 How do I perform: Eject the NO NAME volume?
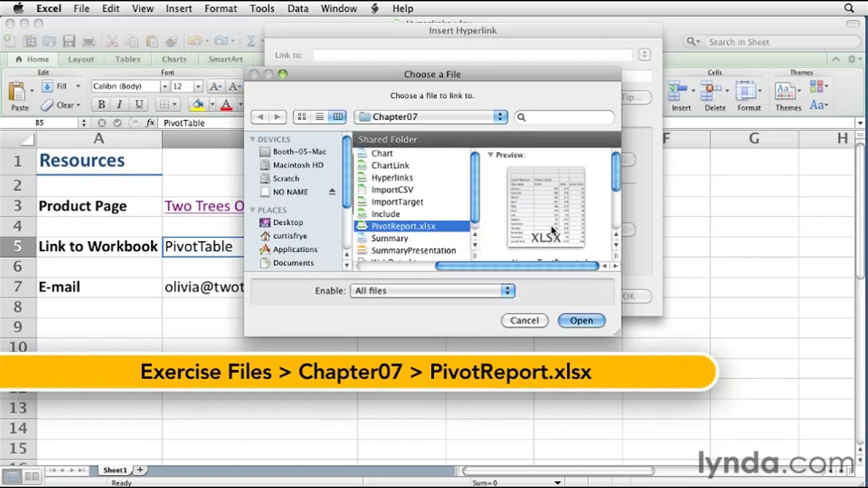tap(332, 192)
